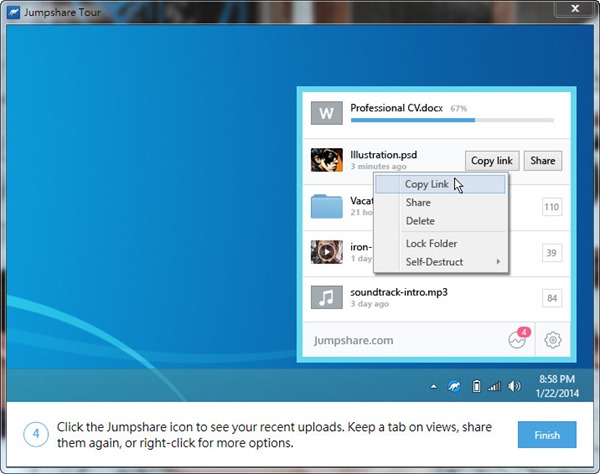The height and width of the screenshot is (474, 600).
Task: Show hidden tray icons arrow
Action: (435, 386)
